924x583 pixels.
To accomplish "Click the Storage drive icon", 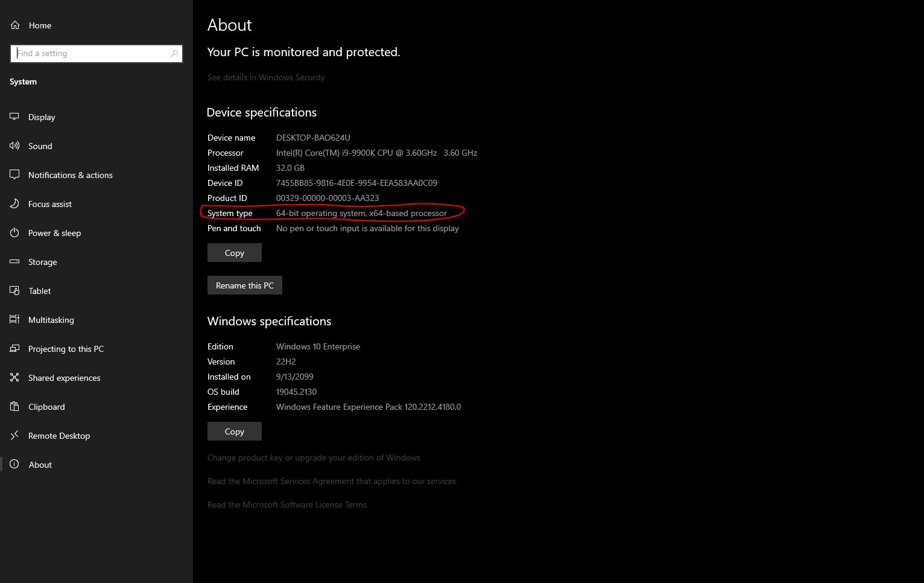I will [14, 262].
